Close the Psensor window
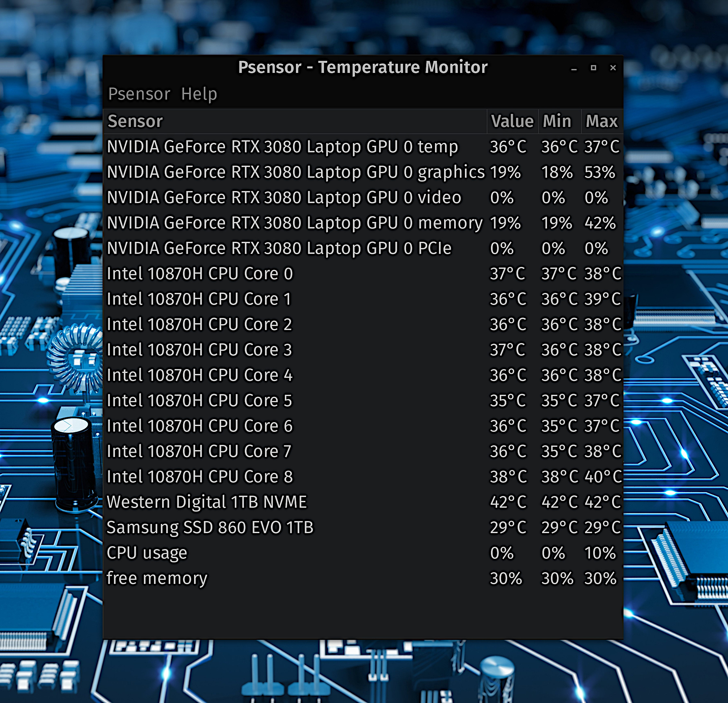The height and width of the screenshot is (703, 728). click(x=613, y=68)
